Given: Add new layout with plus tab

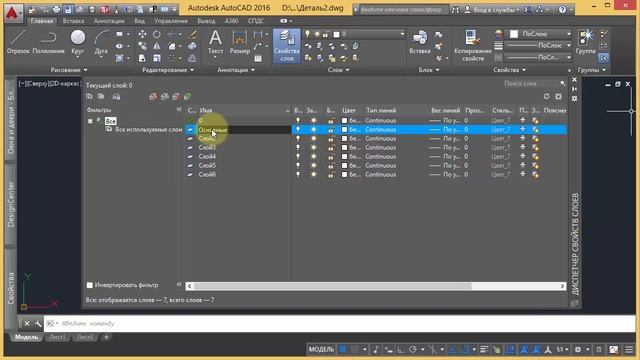Looking at the screenshot, I should coord(106,337).
